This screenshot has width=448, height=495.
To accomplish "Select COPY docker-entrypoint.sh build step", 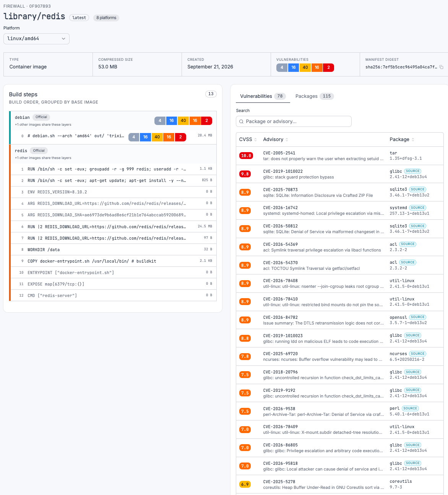I will (x=113, y=261).
